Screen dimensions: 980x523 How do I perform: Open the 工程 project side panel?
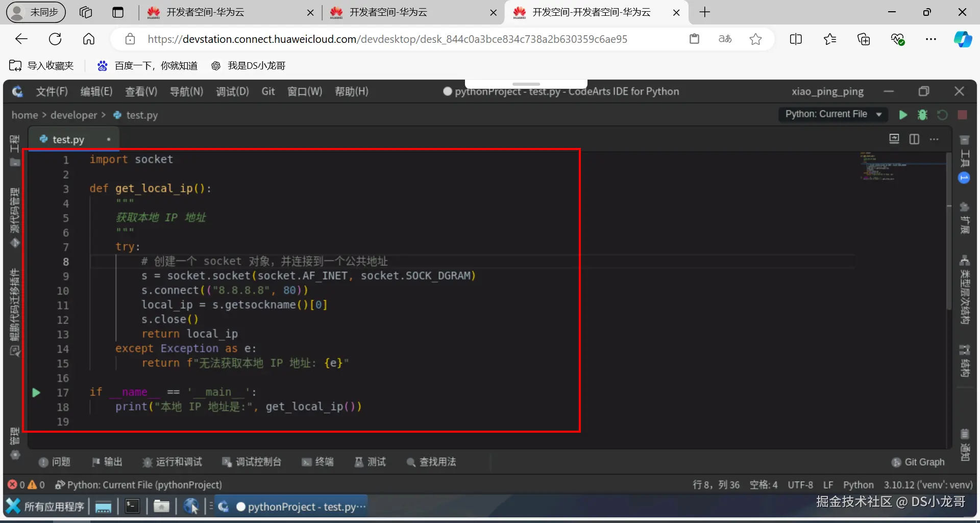[15, 151]
